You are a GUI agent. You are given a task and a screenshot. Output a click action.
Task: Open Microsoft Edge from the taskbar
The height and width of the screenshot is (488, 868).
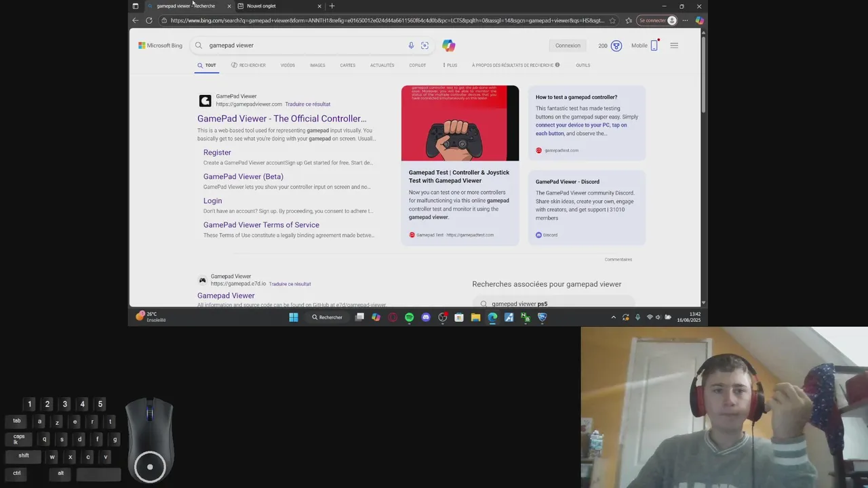click(492, 317)
